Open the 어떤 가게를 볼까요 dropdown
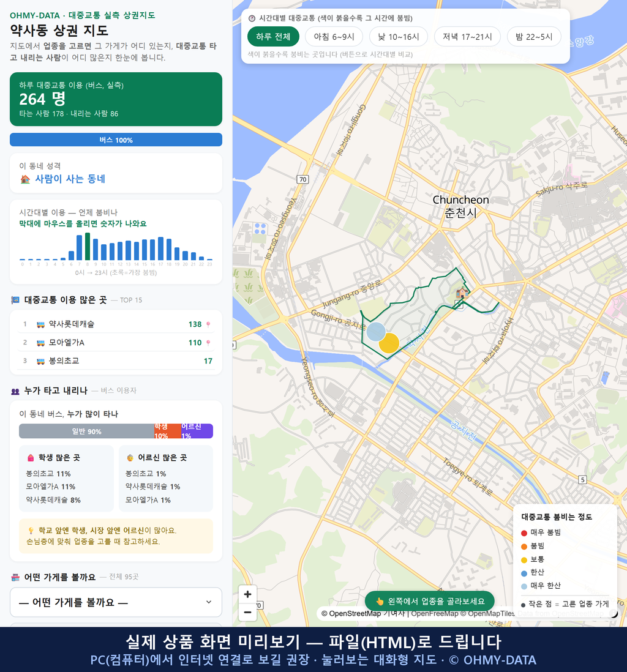Screen dimensions: 627x672 [116, 602]
